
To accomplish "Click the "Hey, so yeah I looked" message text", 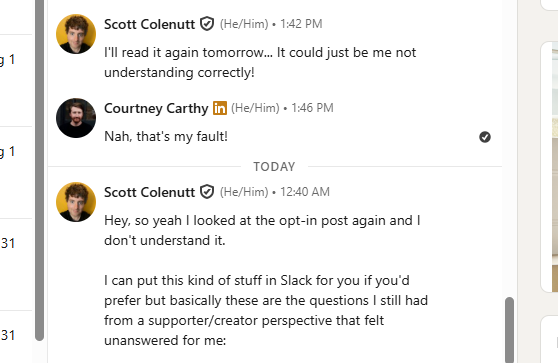I will tap(262, 230).
